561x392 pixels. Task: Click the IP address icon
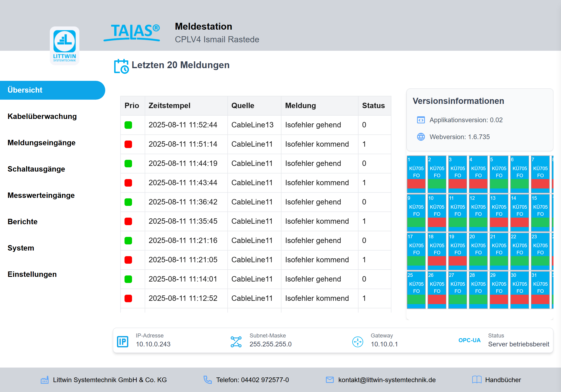pyautogui.click(x=123, y=341)
